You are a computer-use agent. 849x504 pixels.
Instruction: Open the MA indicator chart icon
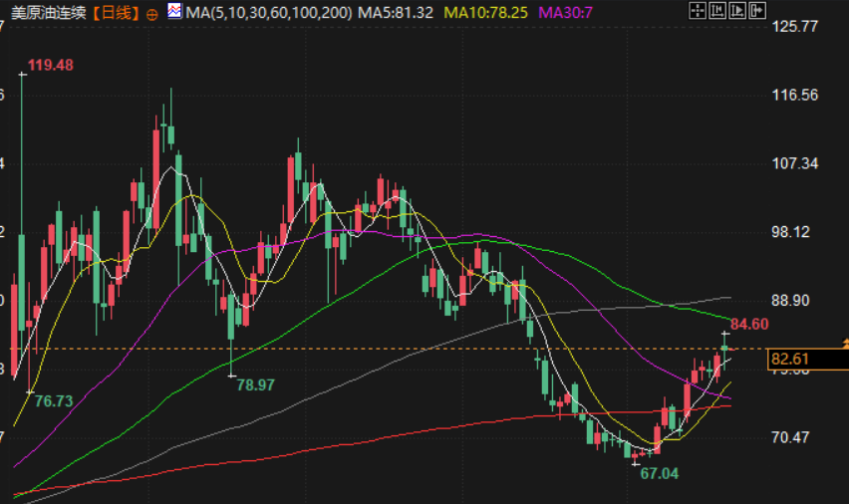pos(175,10)
